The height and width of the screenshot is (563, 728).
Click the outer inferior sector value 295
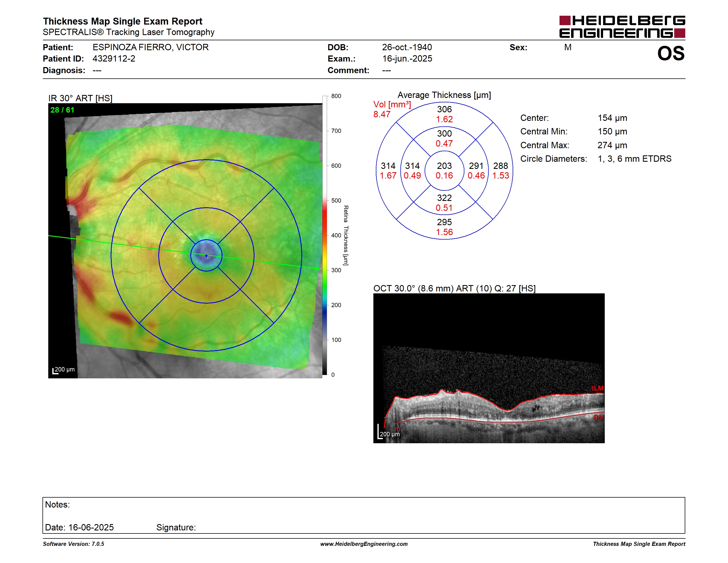[444, 222]
